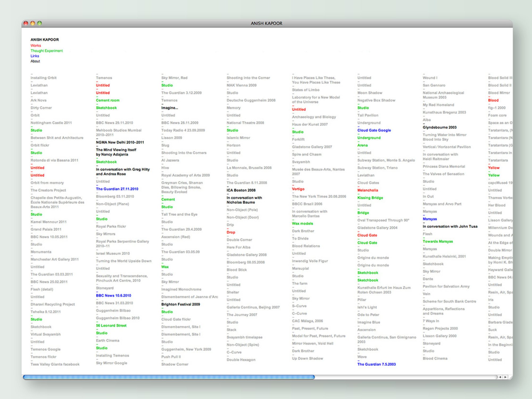Open the green Towards Marsyas link

click(438, 242)
